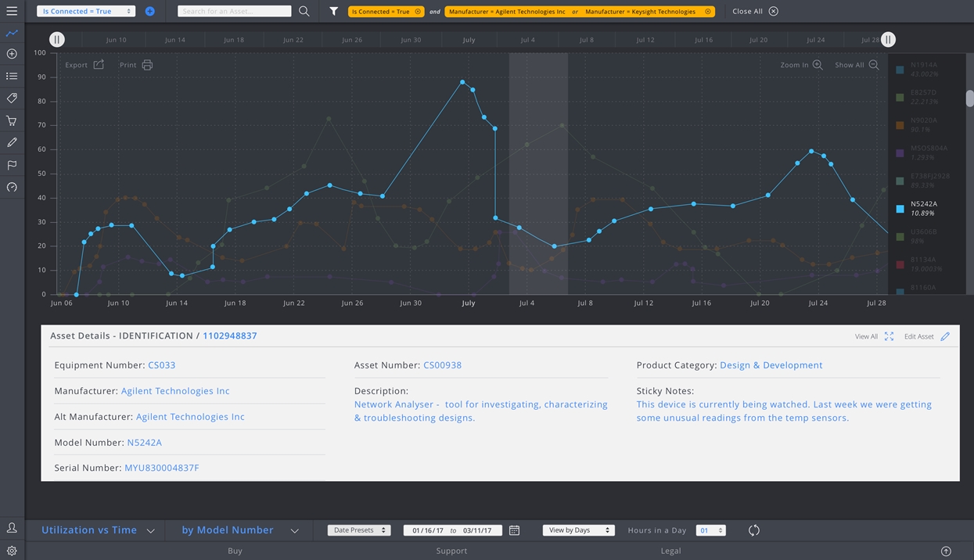The height and width of the screenshot is (560, 974).
Task: Click the flag icon in sidebar
Action: coord(12,165)
